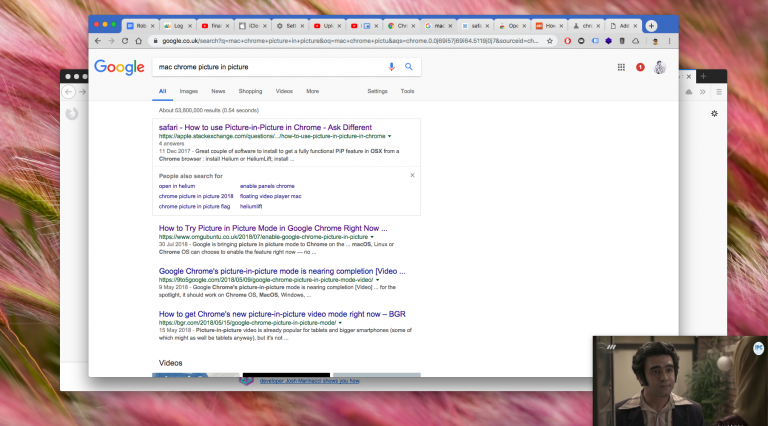The width and height of the screenshot is (768, 426).
Task: Reload the page in Chrome
Action: [125, 41]
